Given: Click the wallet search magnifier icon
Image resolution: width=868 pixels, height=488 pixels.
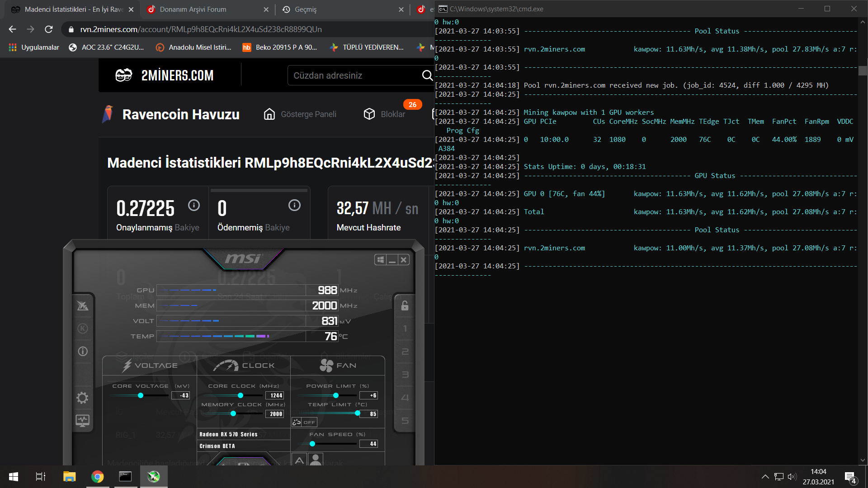Looking at the screenshot, I should [x=427, y=75].
